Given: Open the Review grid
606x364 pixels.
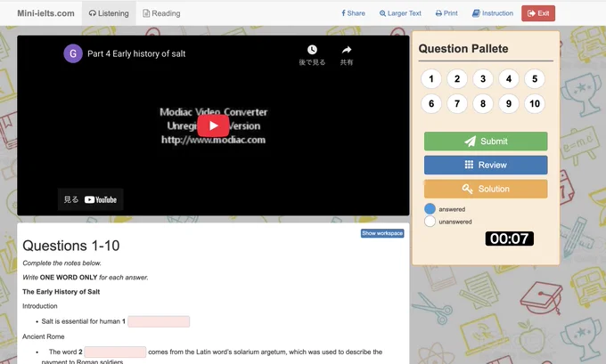Looking at the screenshot, I should click(486, 165).
